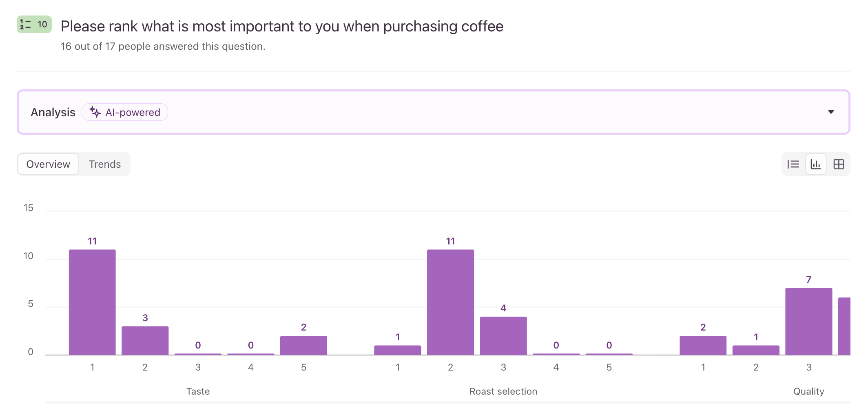868x404 pixels.
Task: Click the ranking question type icon
Action: tap(25, 24)
